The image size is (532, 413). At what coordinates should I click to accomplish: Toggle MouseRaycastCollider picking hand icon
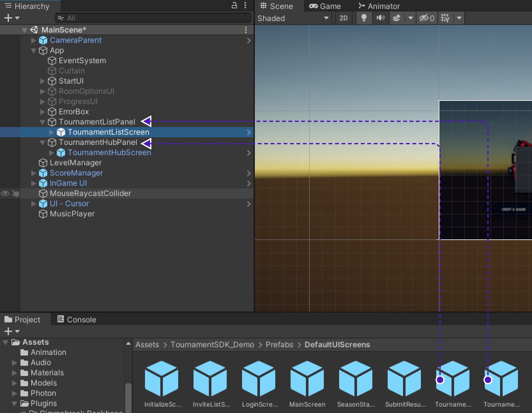[15, 193]
